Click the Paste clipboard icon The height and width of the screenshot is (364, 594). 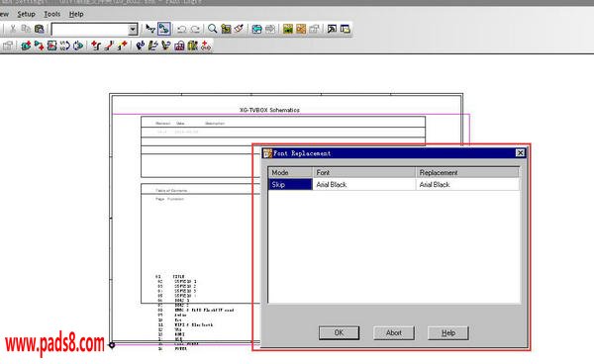click(x=39, y=29)
